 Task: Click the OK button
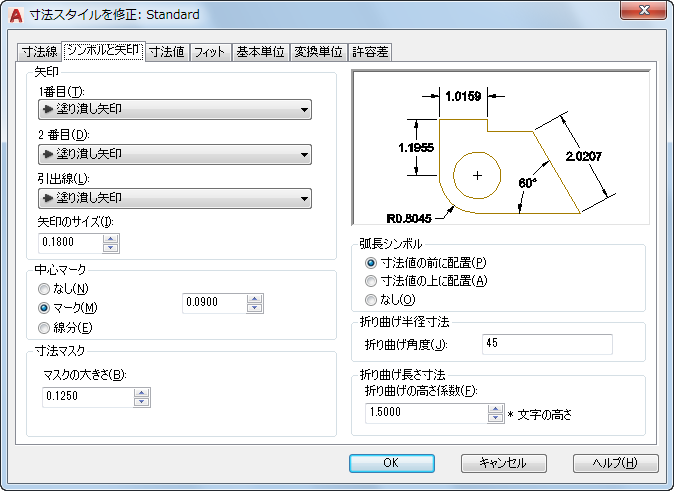pos(392,463)
